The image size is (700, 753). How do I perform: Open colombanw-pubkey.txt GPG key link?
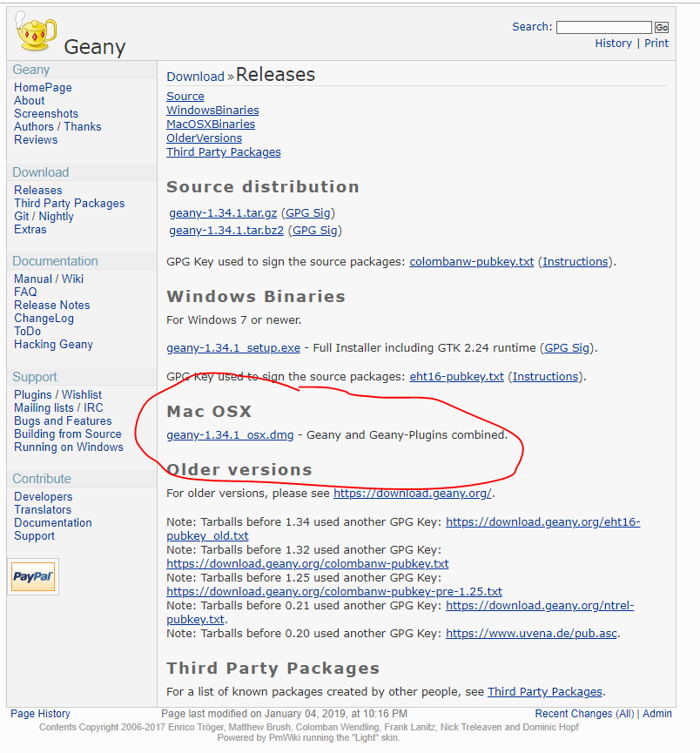point(471,261)
